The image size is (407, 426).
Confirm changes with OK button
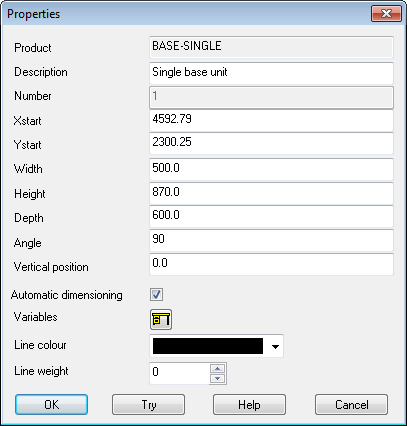(x=51, y=405)
